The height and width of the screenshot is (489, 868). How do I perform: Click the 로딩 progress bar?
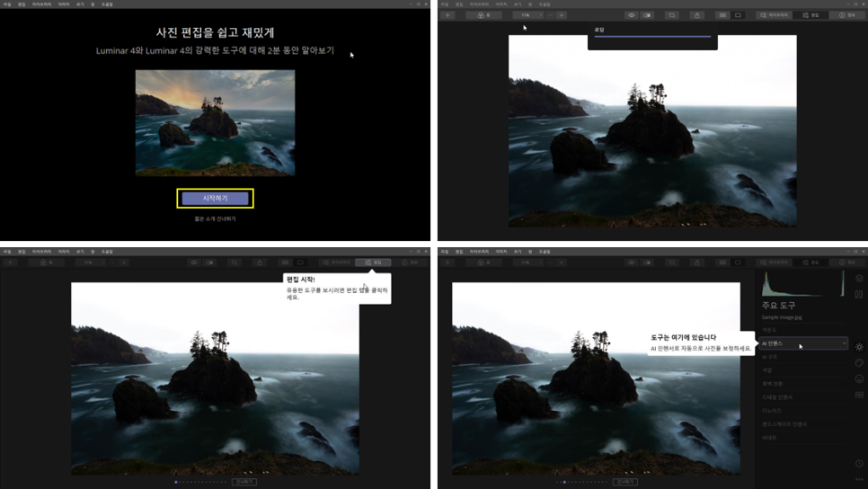coord(652,37)
